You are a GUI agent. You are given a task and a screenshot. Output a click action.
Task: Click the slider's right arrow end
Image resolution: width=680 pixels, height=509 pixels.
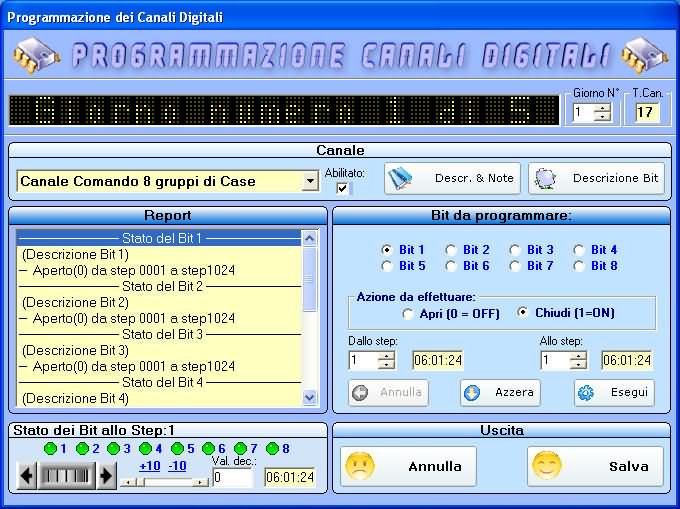click(200, 482)
